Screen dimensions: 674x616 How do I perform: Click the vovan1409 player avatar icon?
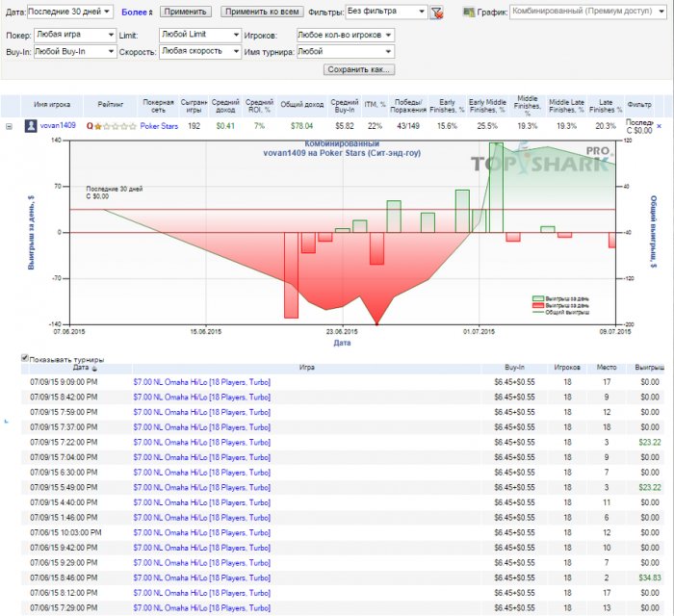click(31, 125)
